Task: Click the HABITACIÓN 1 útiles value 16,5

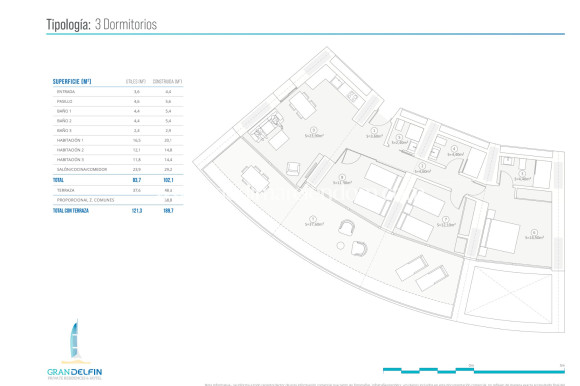Action: (136, 140)
